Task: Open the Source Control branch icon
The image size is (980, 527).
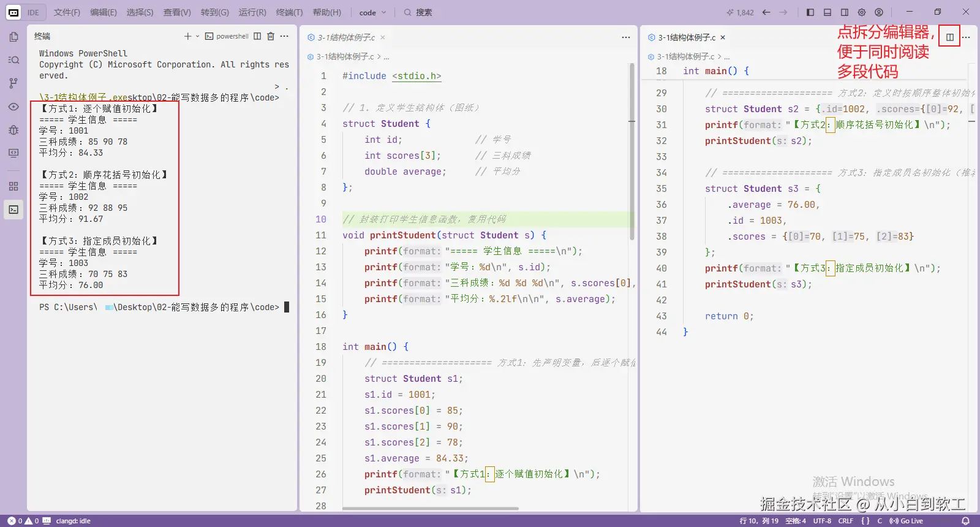Action: point(13,83)
